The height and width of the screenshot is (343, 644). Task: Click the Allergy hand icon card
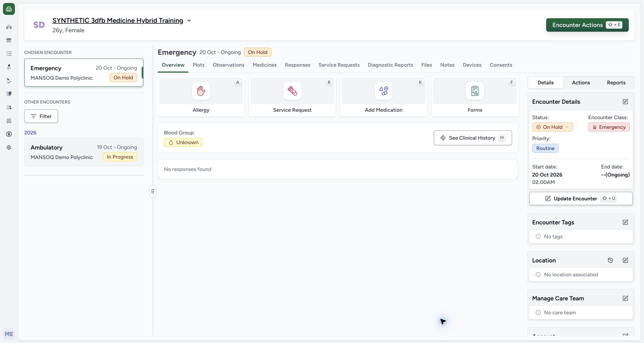[201, 96]
